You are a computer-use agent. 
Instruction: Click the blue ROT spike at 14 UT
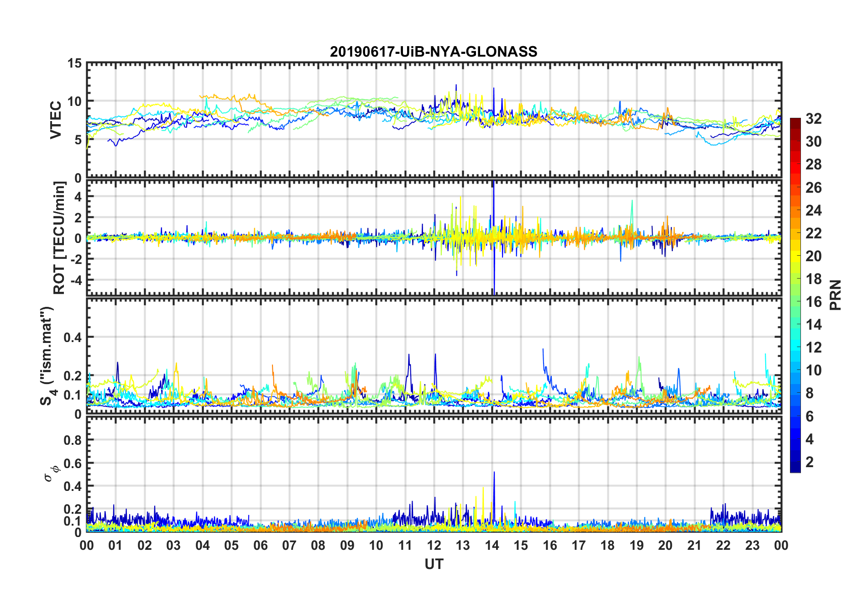tap(494, 237)
